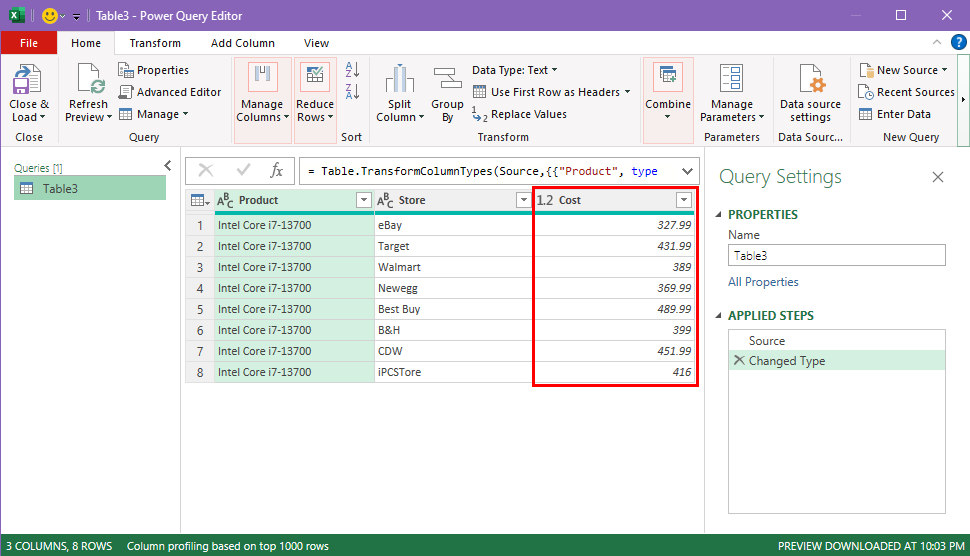Open Data source settings
Viewport: 970px width, 556px height.
pos(810,93)
